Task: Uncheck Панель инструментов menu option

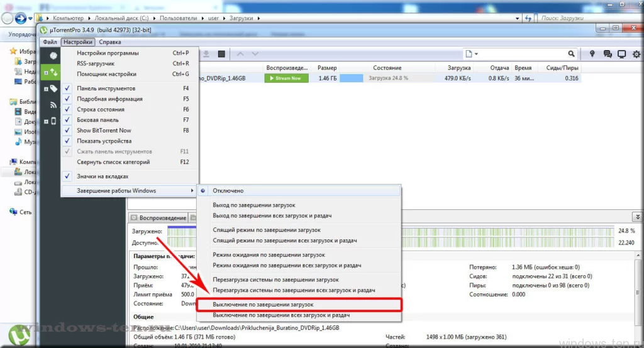Action: pos(106,89)
